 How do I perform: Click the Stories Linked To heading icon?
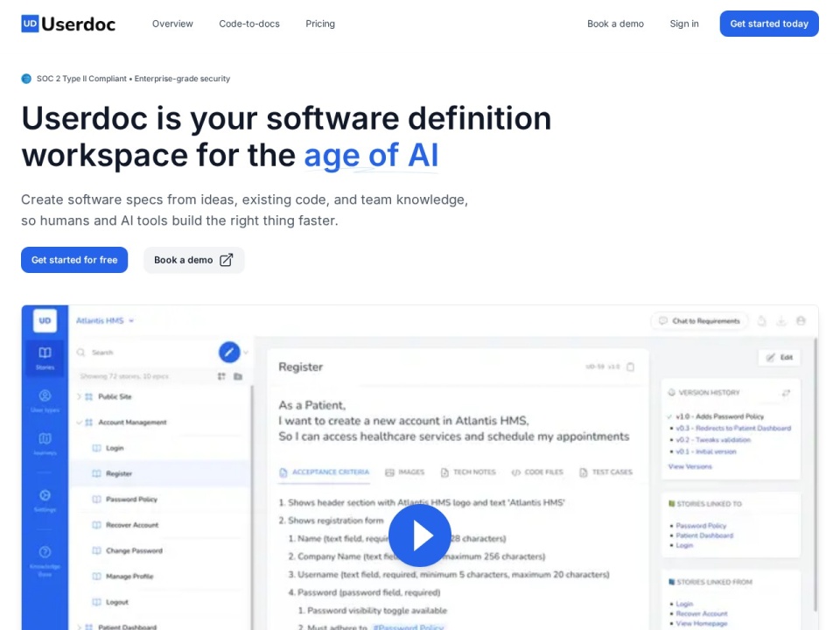click(x=671, y=504)
